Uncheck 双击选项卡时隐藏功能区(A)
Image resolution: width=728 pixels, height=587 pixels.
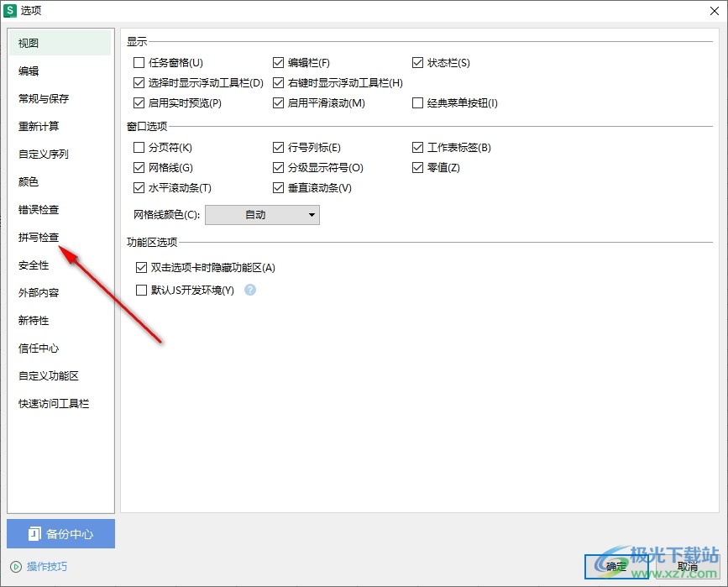point(141,268)
